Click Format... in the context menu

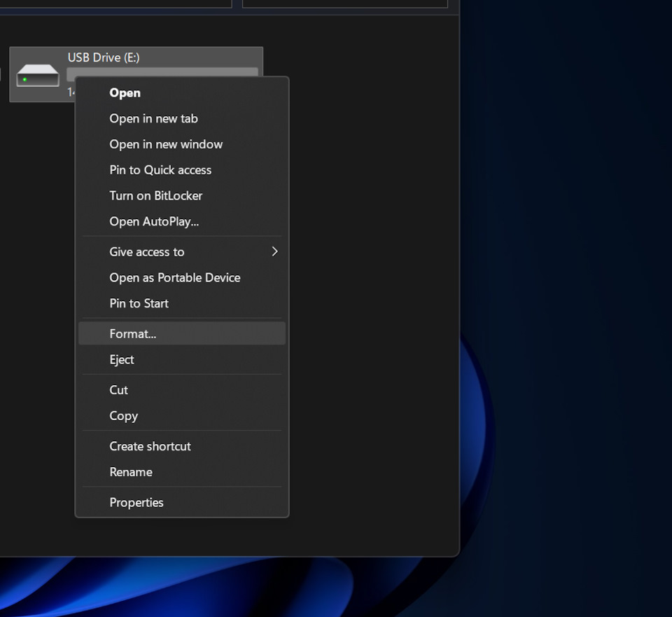tap(182, 333)
